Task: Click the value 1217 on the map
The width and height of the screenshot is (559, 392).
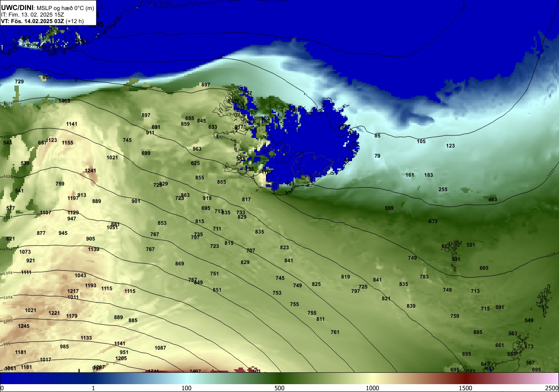Action: [73, 291]
